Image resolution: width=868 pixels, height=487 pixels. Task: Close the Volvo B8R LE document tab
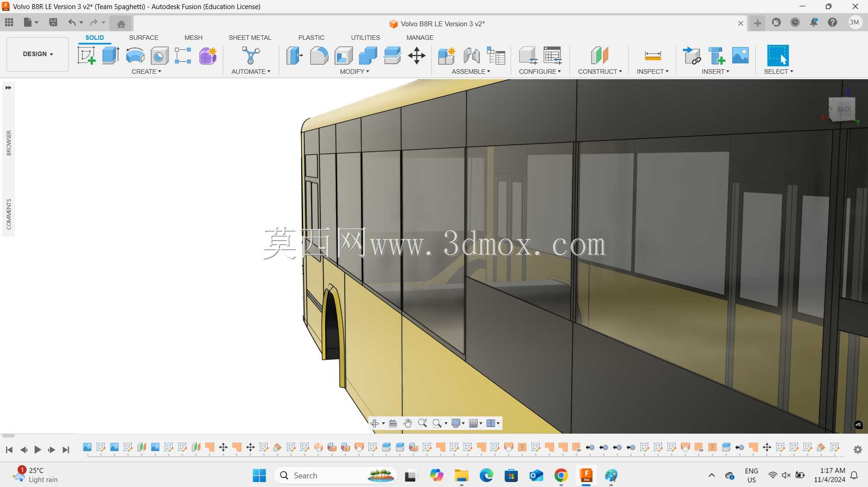click(741, 24)
